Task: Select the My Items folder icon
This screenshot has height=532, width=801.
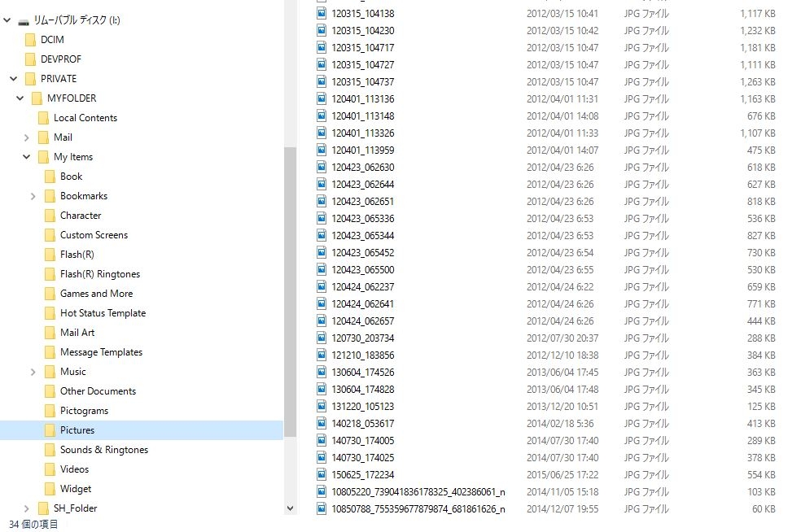Action: pyautogui.click(x=43, y=157)
